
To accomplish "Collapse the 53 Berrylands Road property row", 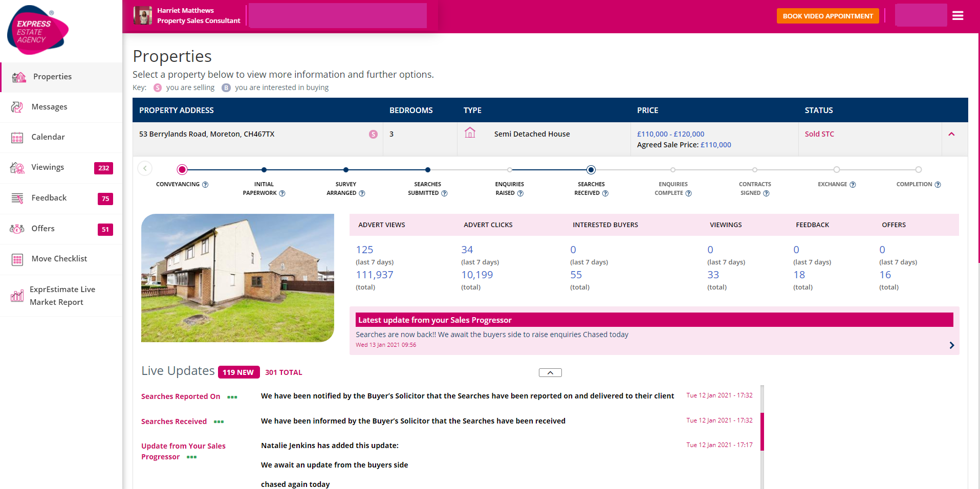I will pyautogui.click(x=951, y=134).
